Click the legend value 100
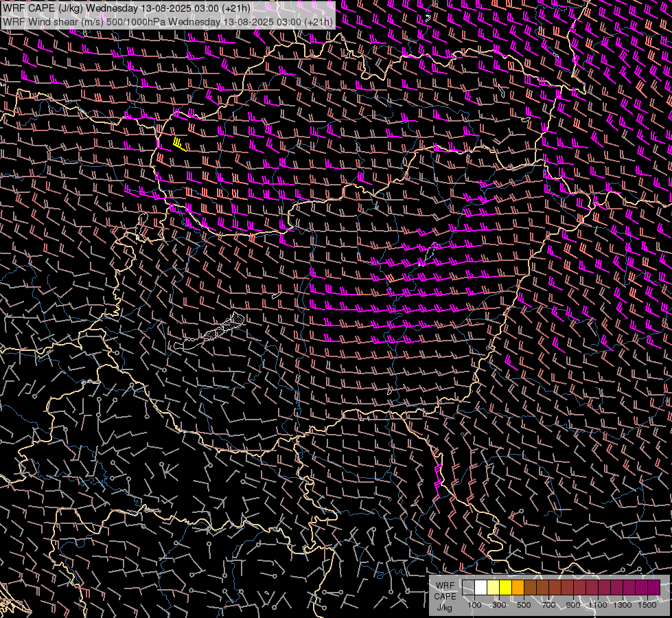This screenshot has height=618, width=672. pos(474,605)
